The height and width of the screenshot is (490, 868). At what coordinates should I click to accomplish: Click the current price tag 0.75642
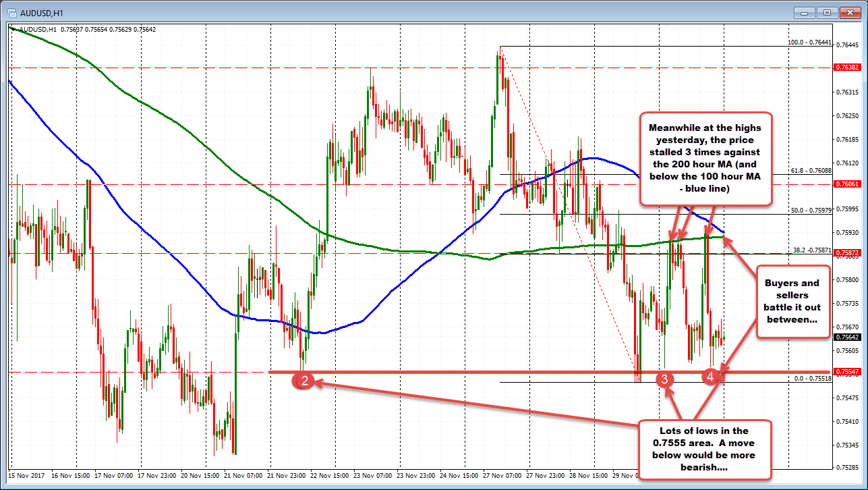tap(847, 337)
